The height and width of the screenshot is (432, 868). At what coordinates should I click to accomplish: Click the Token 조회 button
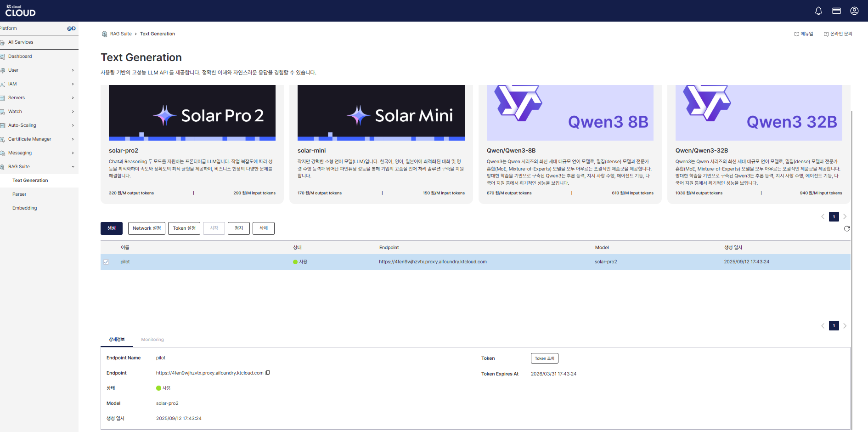[545, 358]
